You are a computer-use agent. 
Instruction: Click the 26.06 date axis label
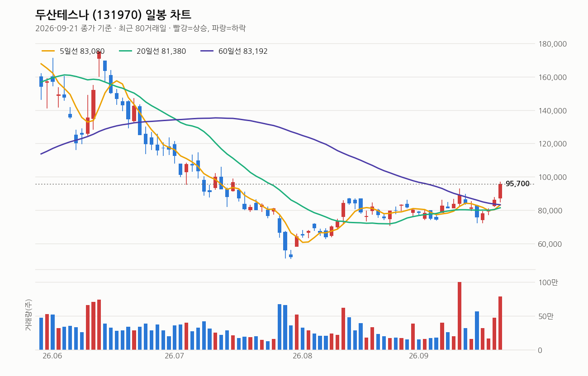coord(52,356)
